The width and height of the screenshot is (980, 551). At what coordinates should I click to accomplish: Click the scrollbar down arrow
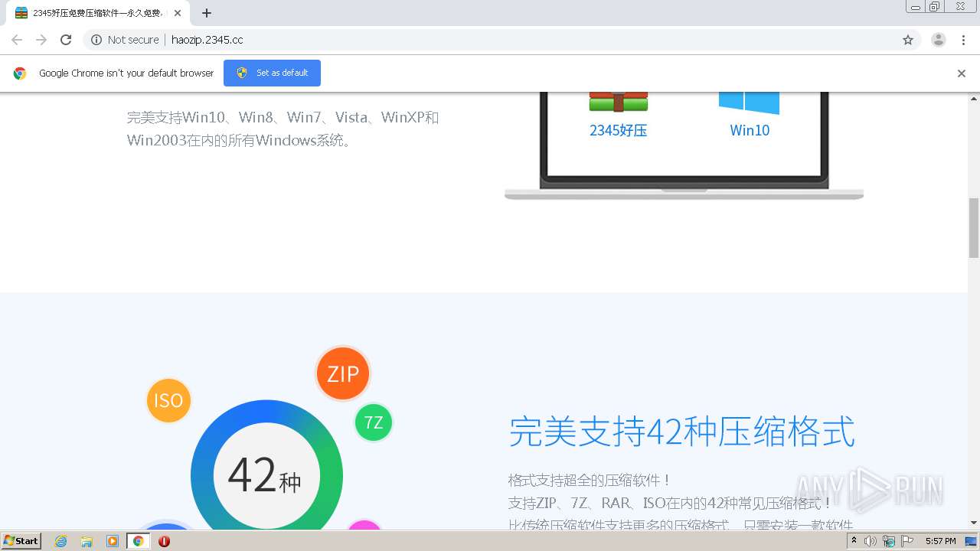(974, 523)
